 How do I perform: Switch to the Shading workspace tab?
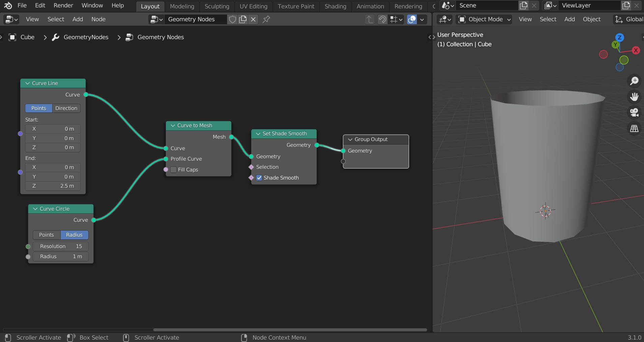[x=335, y=6]
